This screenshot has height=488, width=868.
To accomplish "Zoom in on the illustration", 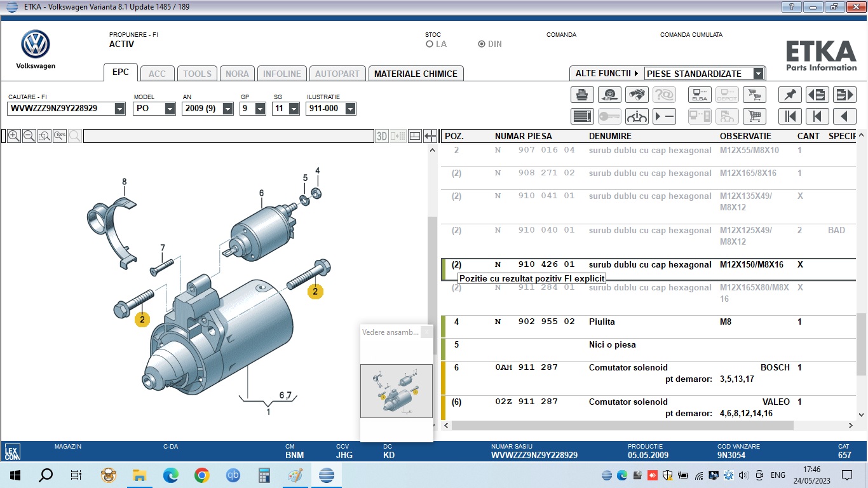I will (13, 136).
